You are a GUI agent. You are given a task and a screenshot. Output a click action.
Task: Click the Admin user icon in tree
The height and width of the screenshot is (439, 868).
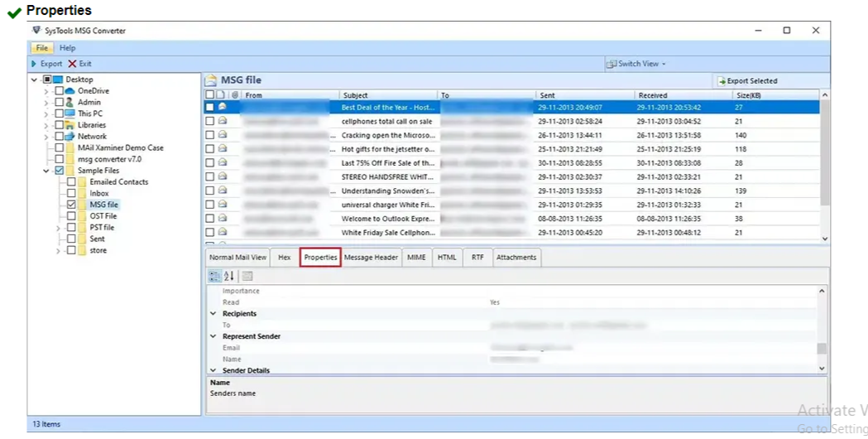click(70, 102)
